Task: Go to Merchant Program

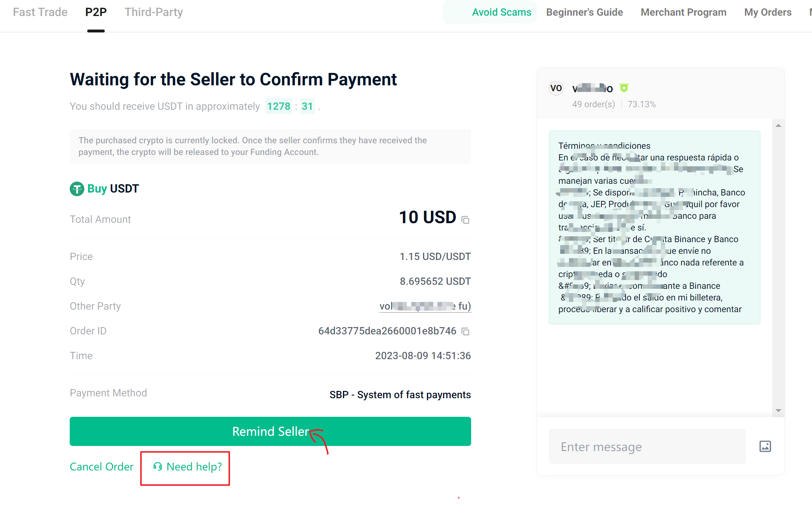Action: click(x=684, y=12)
